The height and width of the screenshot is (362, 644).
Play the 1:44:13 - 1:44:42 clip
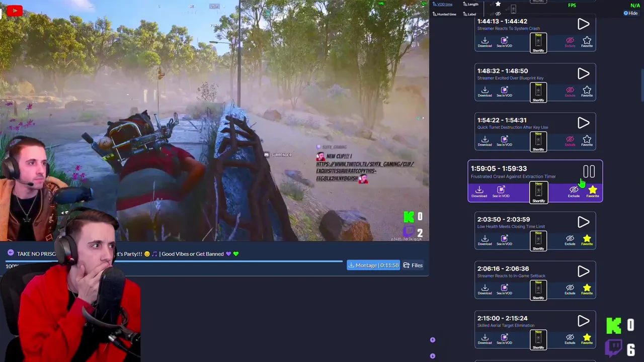(x=583, y=24)
